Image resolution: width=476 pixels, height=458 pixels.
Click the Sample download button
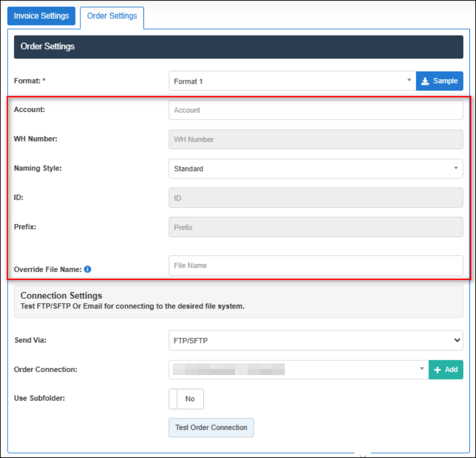(x=439, y=81)
